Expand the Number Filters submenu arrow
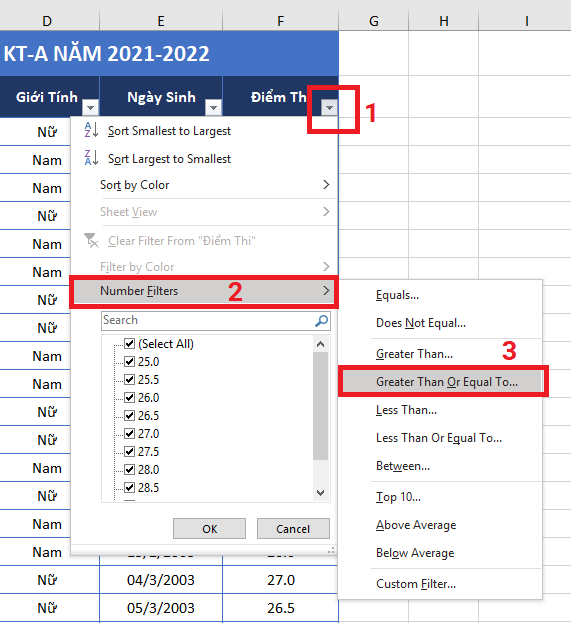The width and height of the screenshot is (571, 623). tap(326, 290)
